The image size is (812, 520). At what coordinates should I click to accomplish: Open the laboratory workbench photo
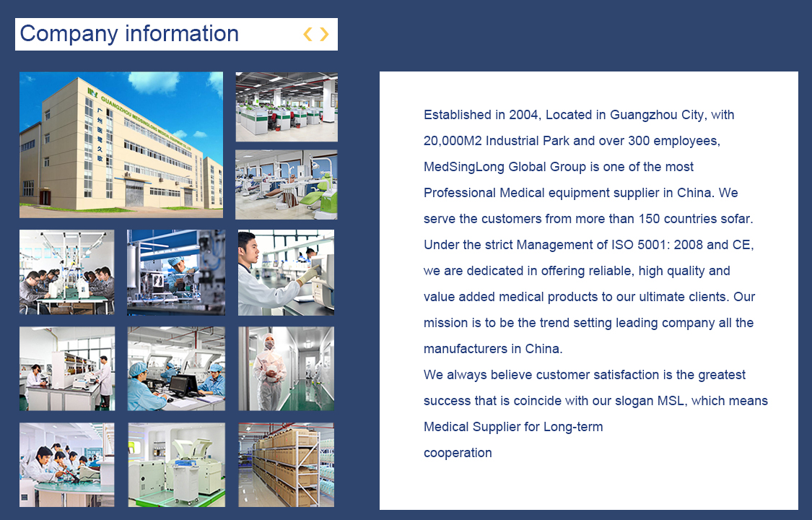pyautogui.click(x=67, y=369)
